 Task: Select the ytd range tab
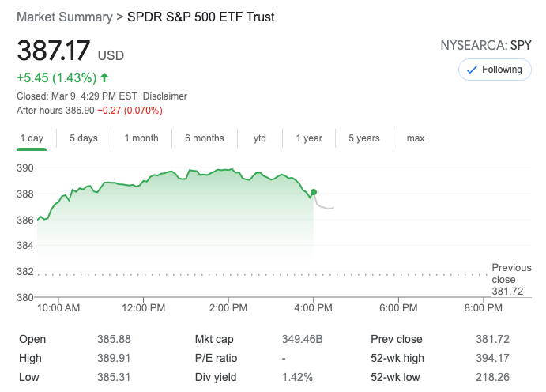pos(260,138)
